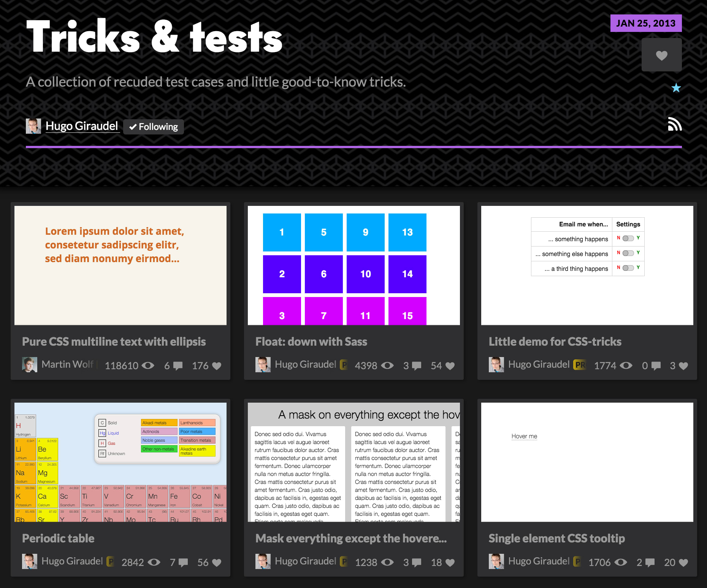Click the hearts icon on Periodic table pen

coord(217,562)
